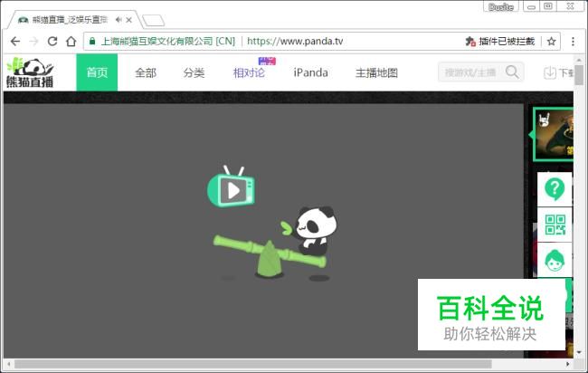Click the Dusite profile button in the title bar
Viewport: 588px width, 373px height.
pyautogui.click(x=501, y=6)
